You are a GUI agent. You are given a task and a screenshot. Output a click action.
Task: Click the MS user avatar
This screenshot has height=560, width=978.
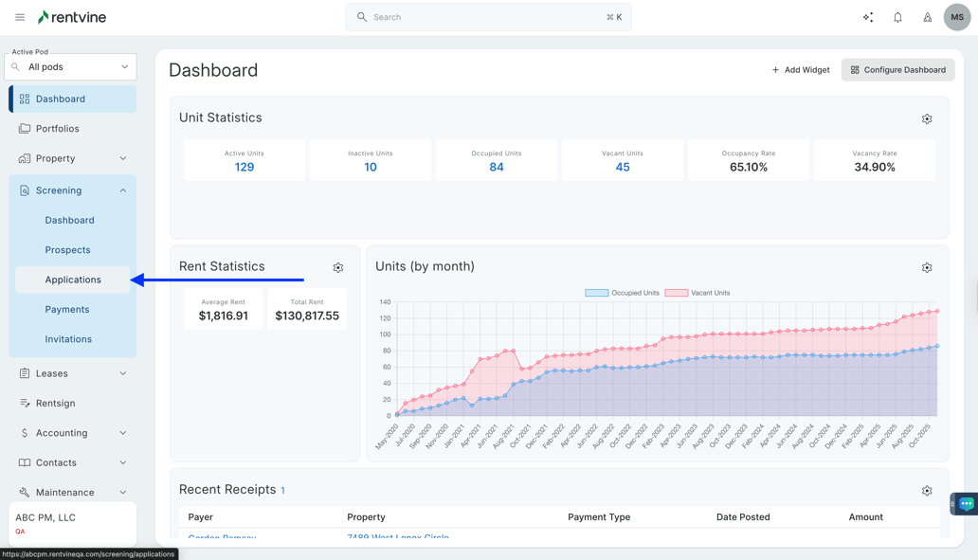tap(956, 17)
